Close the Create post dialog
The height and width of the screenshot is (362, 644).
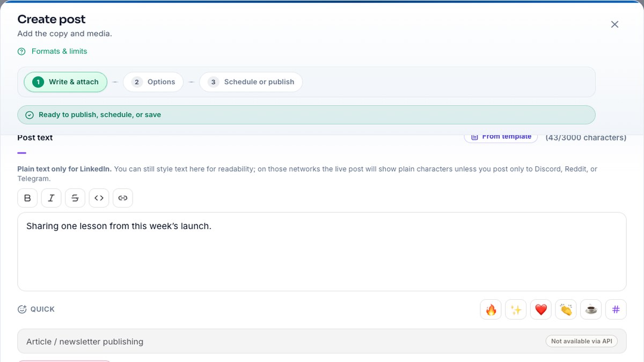(615, 24)
